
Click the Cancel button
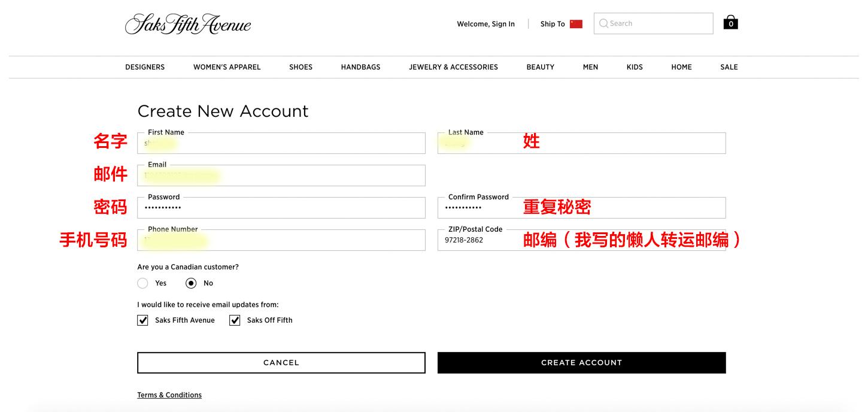(x=281, y=363)
